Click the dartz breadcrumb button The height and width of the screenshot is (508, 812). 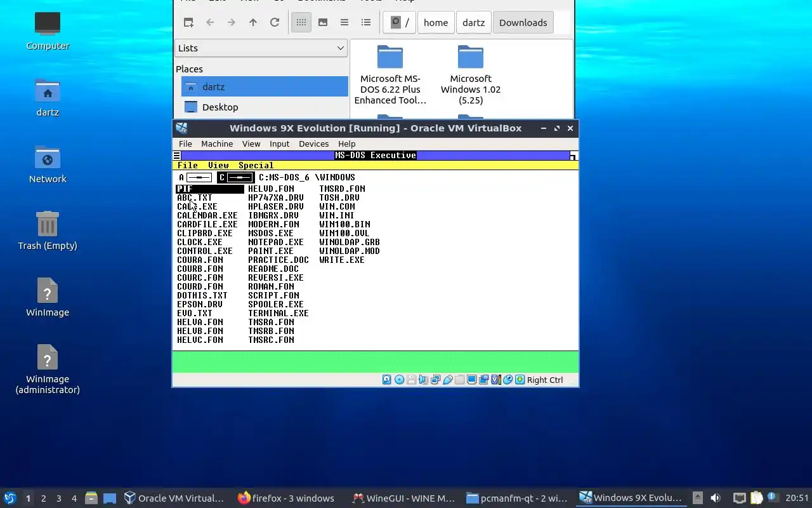(x=473, y=22)
